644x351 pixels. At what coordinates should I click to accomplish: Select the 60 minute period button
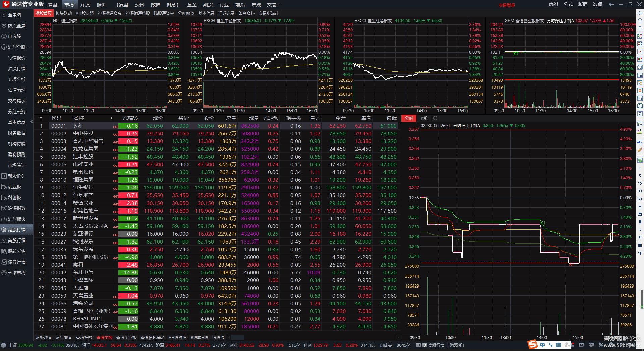(x=640, y=199)
